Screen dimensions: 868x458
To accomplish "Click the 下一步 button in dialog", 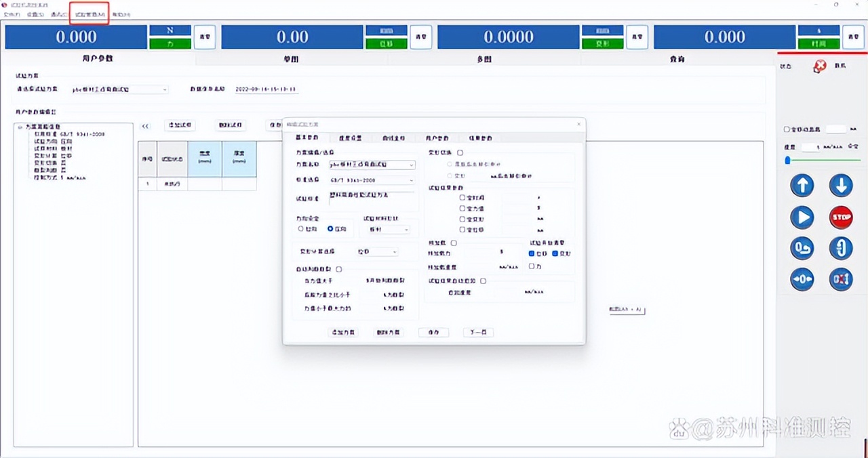I will pos(478,333).
